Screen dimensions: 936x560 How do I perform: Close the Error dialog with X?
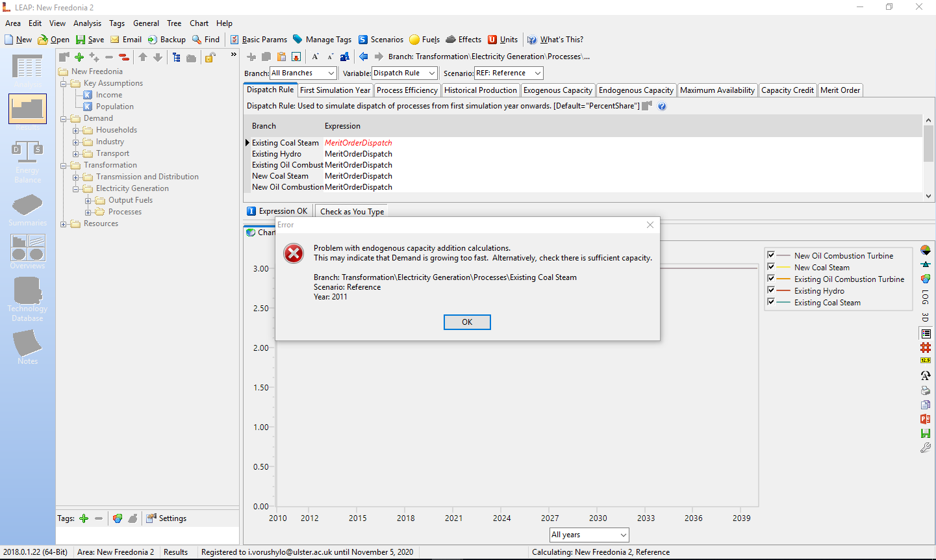[650, 225]
